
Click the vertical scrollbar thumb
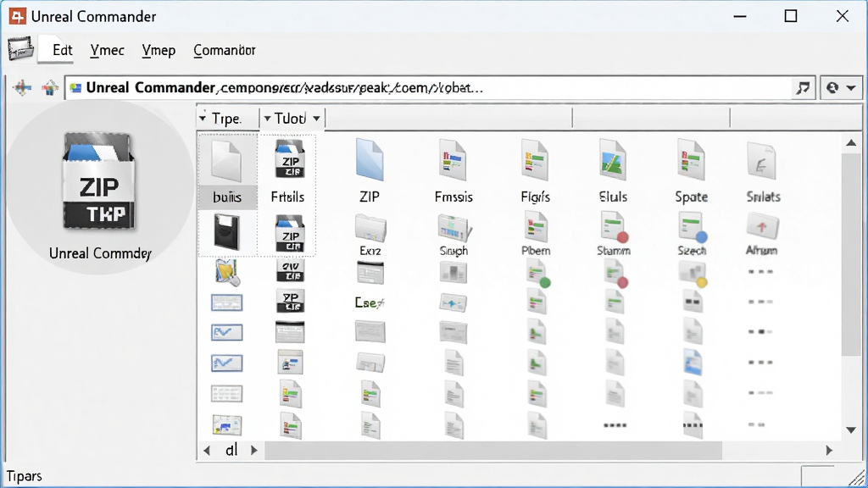pos(851,254)
